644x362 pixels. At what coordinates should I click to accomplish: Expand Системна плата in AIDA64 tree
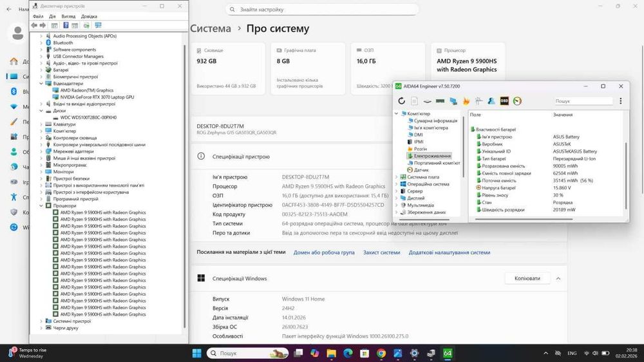click(396, 177)
